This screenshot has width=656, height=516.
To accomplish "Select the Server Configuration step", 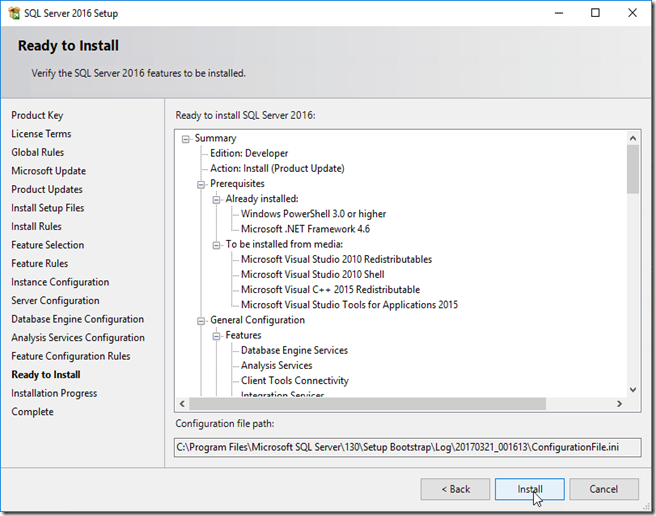I will 55,300.
